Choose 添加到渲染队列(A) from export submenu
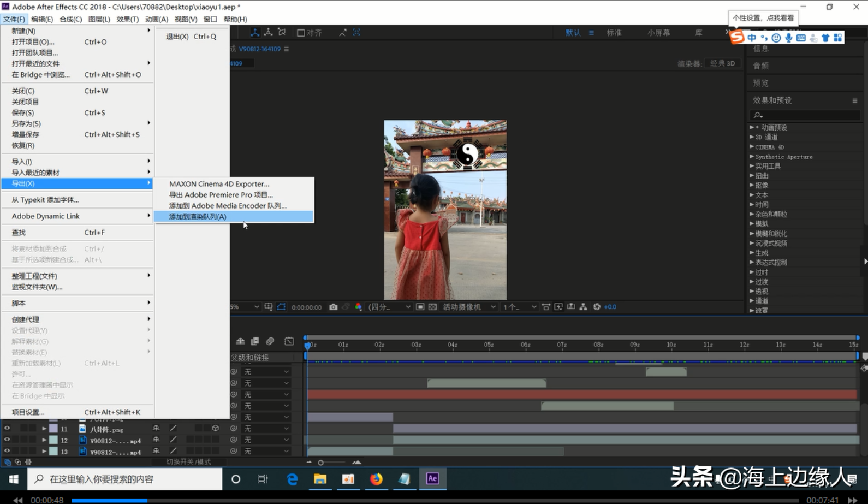This screenshot has width=868, height=504. click(x=198, y=217)
